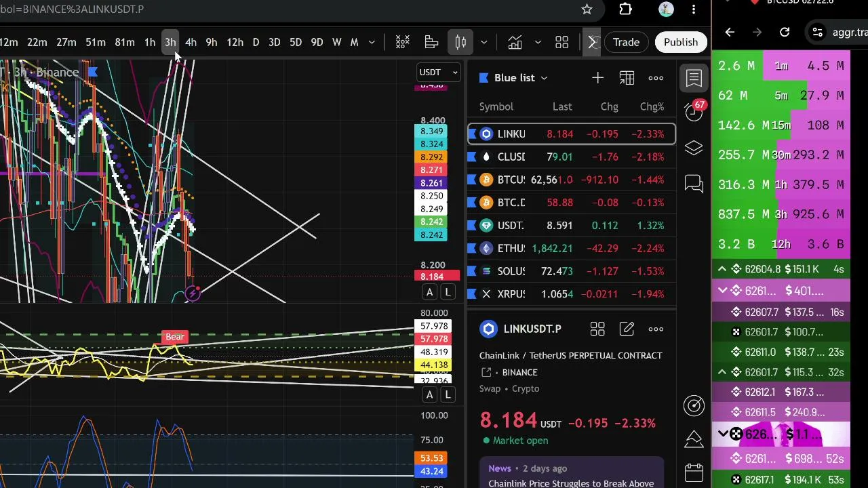Open the USDT currency dropdown

tap(439, 72)
